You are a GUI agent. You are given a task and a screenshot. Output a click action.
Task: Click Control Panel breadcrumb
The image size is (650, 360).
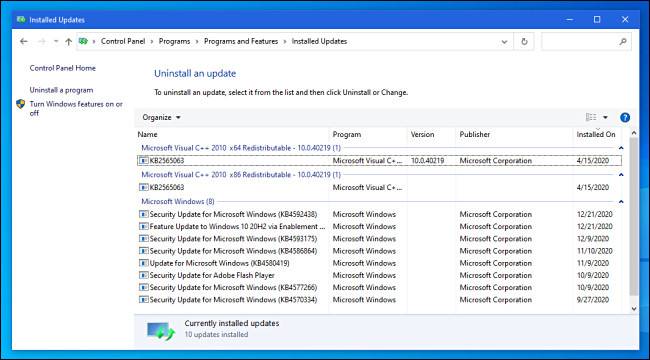coord(123,41)
